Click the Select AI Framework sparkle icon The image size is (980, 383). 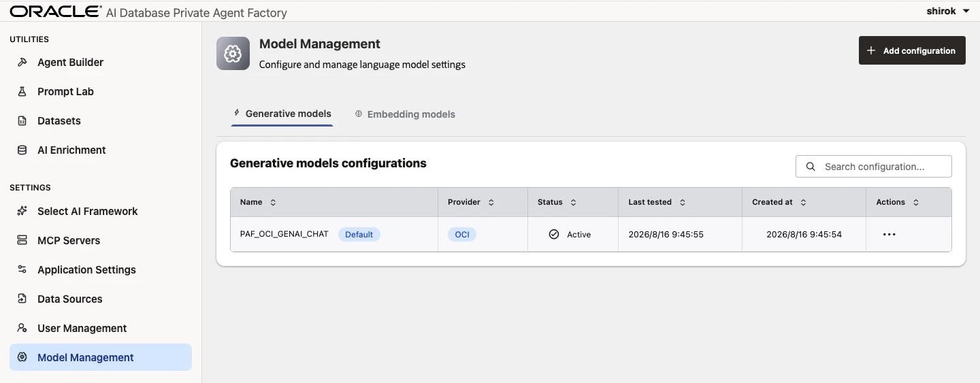tap(22, 211)
